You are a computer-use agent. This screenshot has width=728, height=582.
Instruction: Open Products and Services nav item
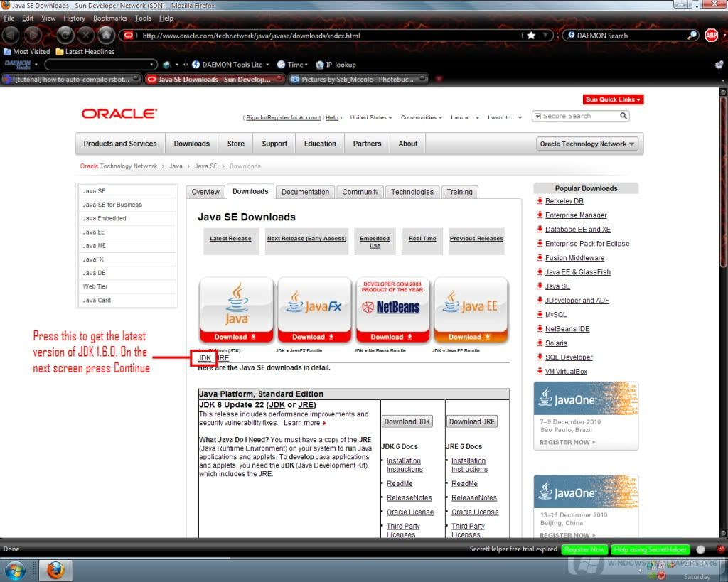point(120,144)
